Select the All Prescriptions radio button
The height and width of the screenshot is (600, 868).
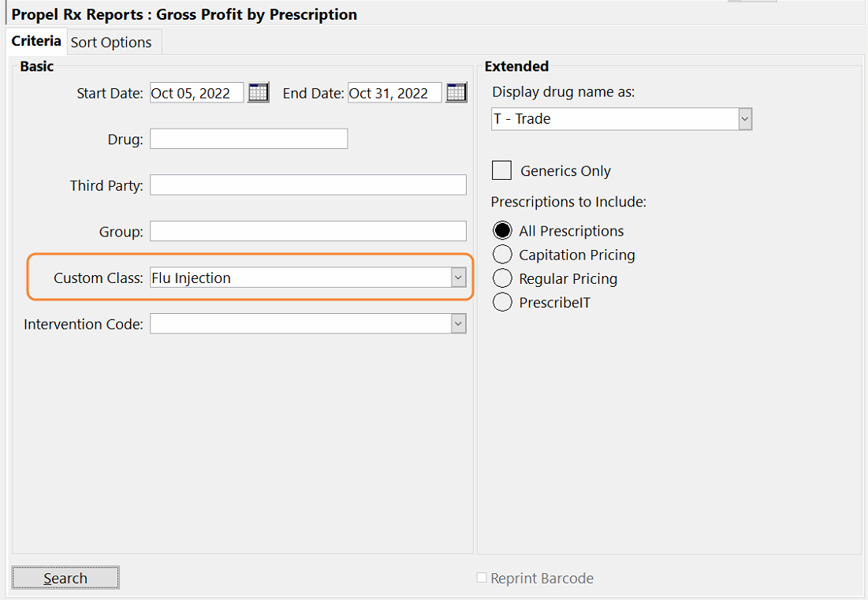tap(502, 231)
